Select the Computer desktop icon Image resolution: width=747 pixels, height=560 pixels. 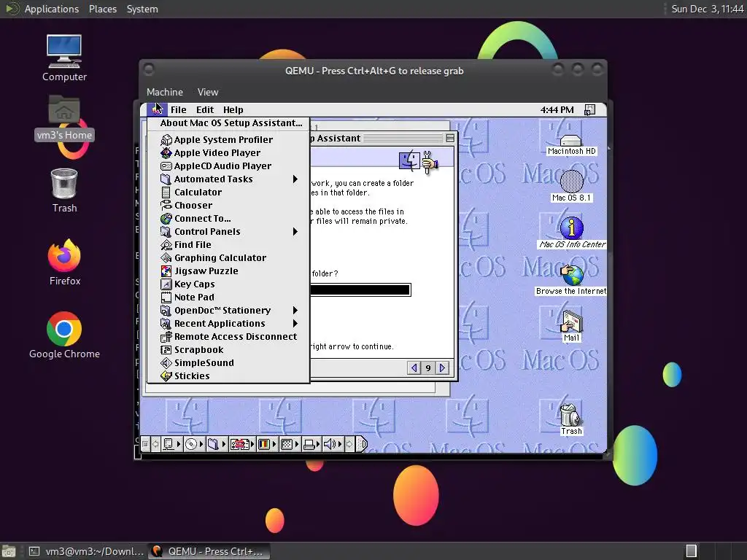(x=64, y=58)
